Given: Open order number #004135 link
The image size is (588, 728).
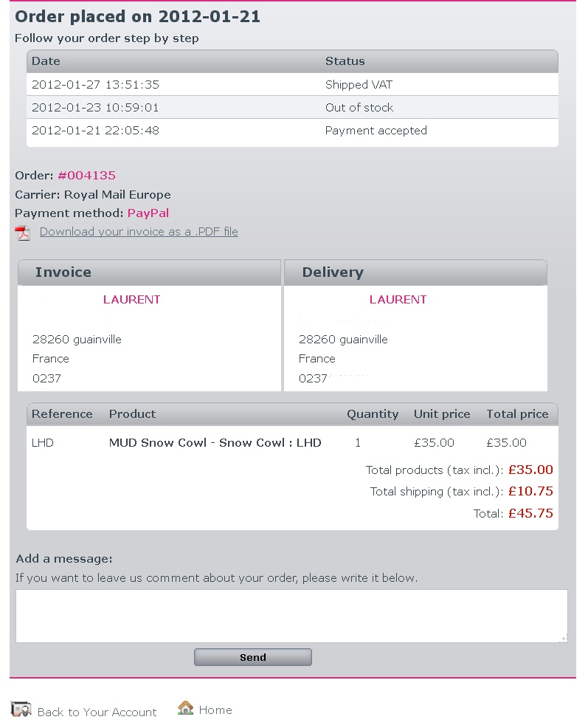Looking at the screenshot, I should pos(86,176).
